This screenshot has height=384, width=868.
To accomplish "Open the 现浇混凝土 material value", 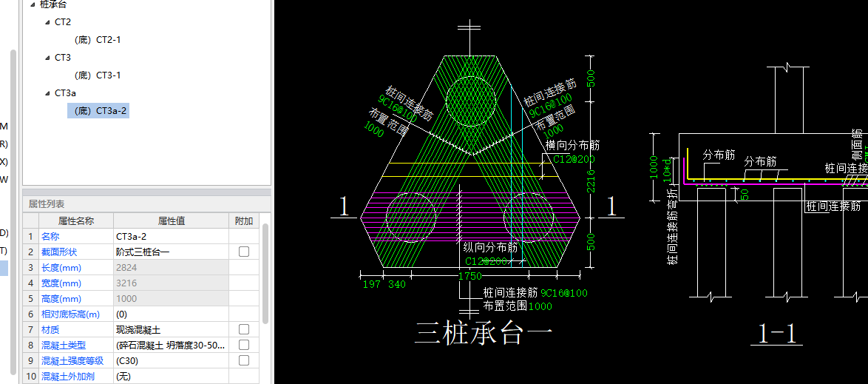I will click(171, 330).
